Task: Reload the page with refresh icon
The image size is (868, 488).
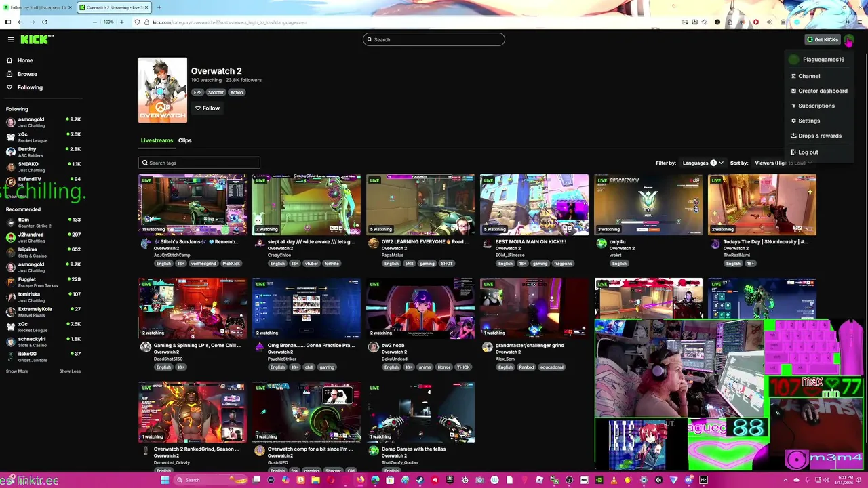Action: click(45, 22)
